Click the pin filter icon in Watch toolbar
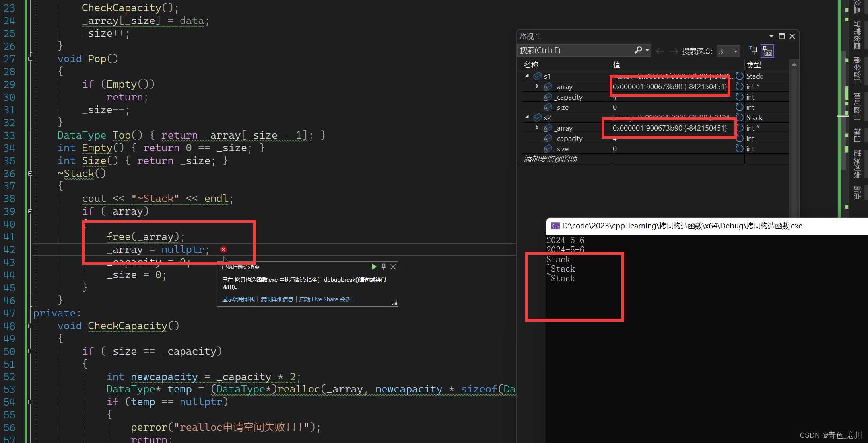Image resolution: width=868 pixels, height=443 pixels. click(x=753, y=51)
